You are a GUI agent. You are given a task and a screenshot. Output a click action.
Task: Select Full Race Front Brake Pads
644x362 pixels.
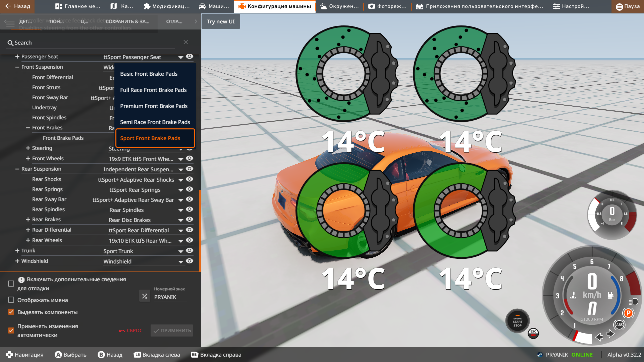(x=153, y=90)
